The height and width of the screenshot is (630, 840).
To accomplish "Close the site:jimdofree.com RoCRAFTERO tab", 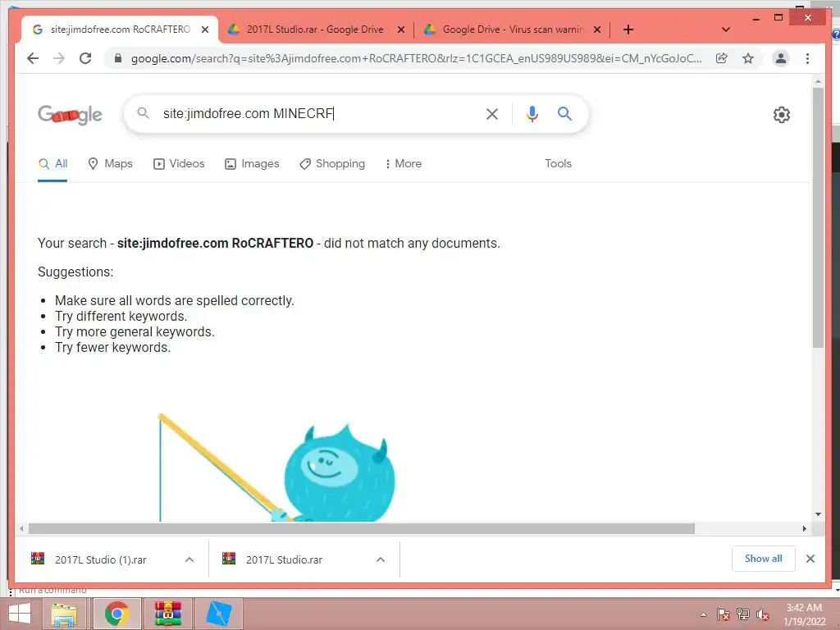I will click(204, 30).
